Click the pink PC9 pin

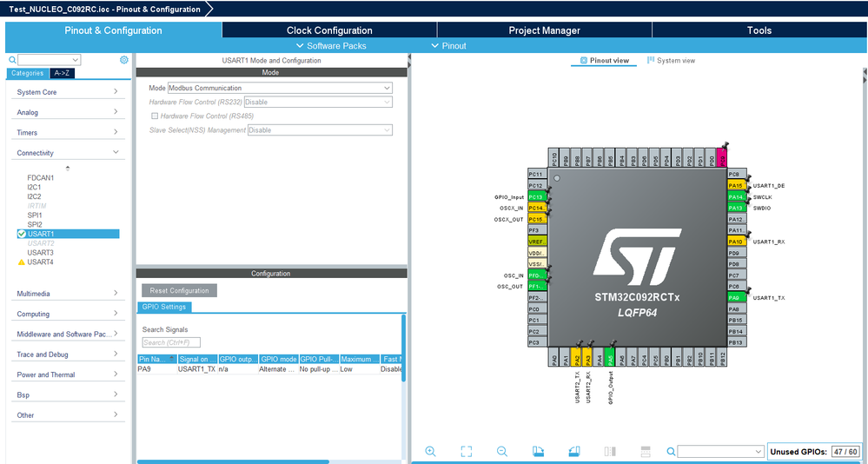(722, 157)
